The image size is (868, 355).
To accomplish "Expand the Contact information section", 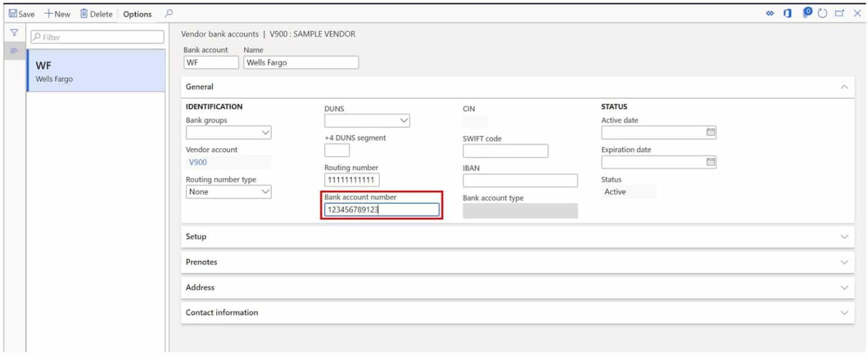I will (844, 312).
